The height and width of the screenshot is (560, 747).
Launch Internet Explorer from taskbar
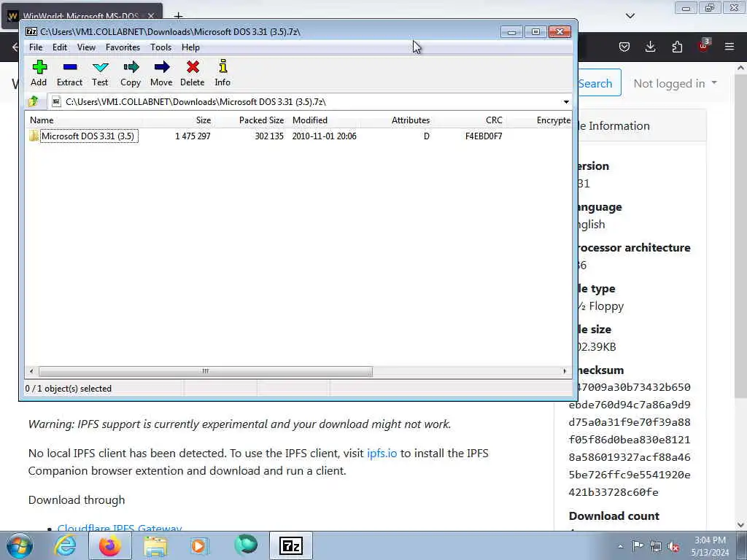coord(65,545)
